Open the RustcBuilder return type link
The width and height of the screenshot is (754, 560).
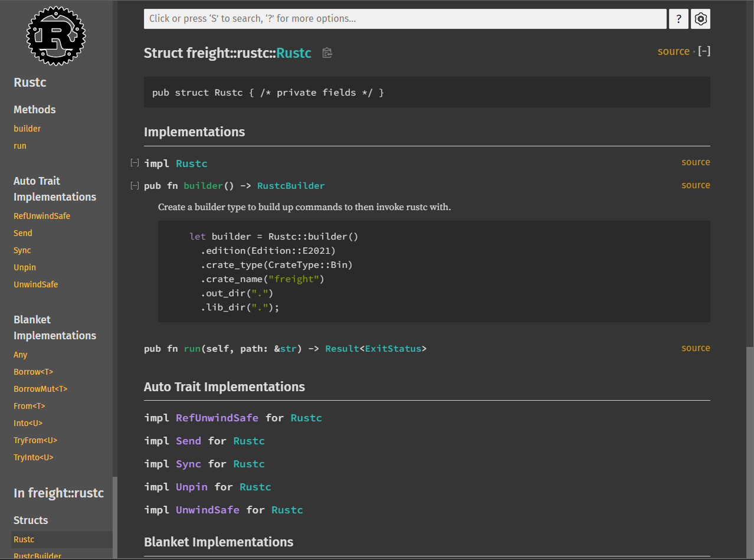pos(291,185)
